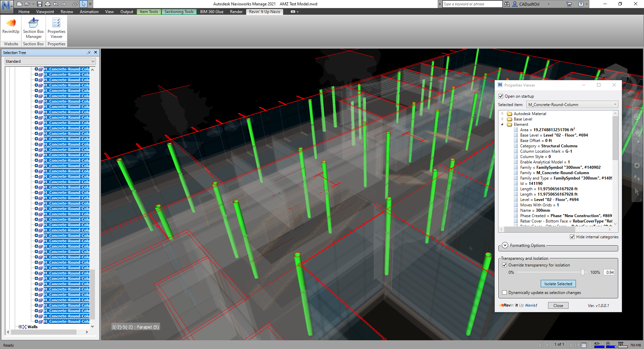Screen dimensions: 644x349
Task: Click Close button in Properties Viewer
Action: pos(558,306)
